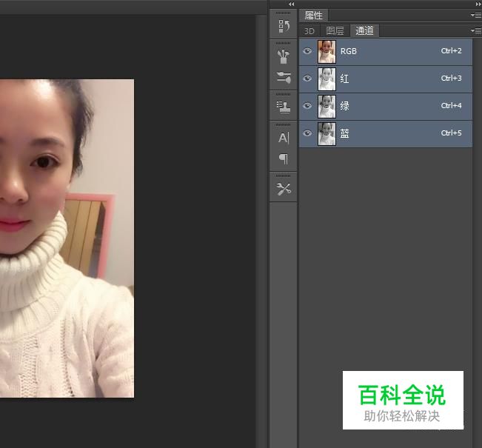Open the Character panel icon
The height and width of the screenshot is (448, 482).
tap(284, 138)
